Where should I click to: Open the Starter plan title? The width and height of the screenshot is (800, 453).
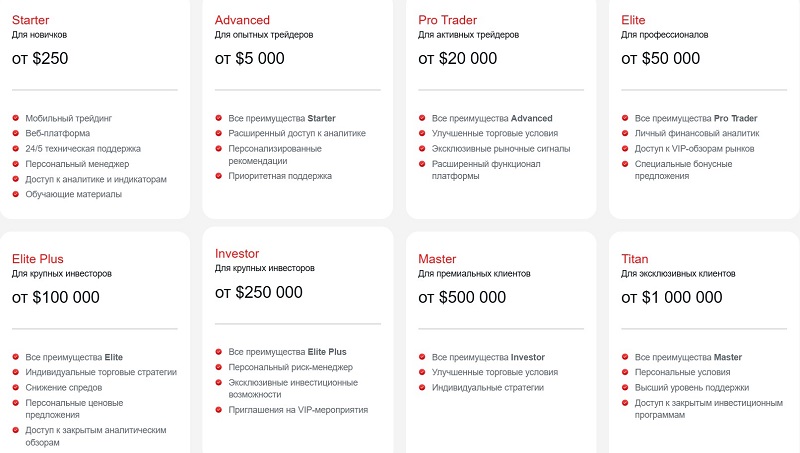[x=31, y=20]
